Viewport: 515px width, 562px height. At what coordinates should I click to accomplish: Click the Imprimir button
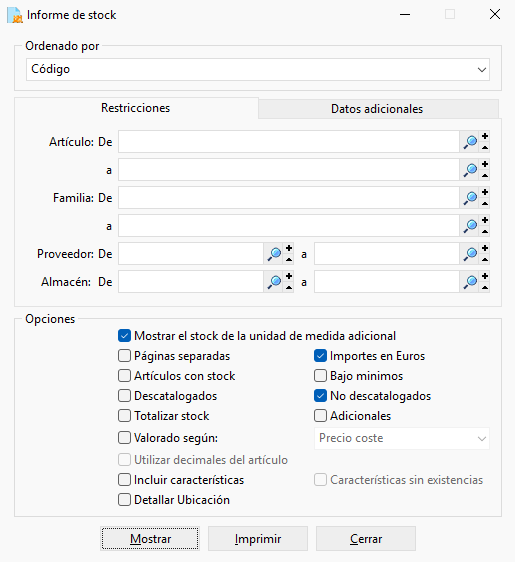tap(258, 539)
